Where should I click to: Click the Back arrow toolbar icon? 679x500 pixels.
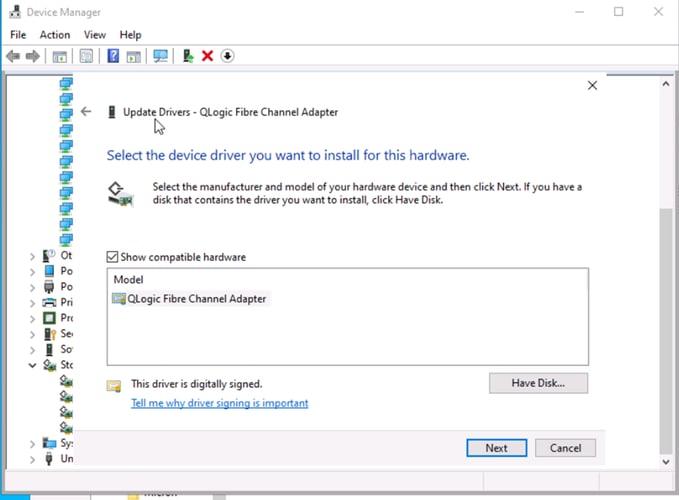(13, 56)
